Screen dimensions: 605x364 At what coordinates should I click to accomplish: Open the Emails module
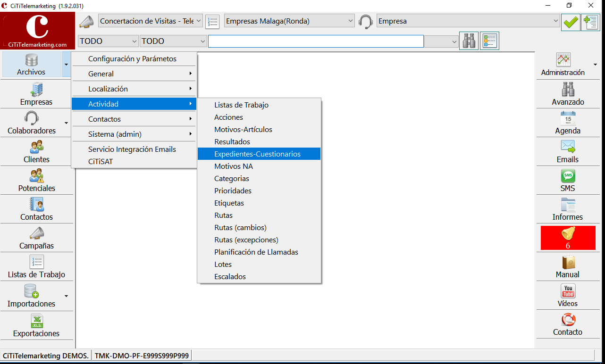[x=568, y=152]
